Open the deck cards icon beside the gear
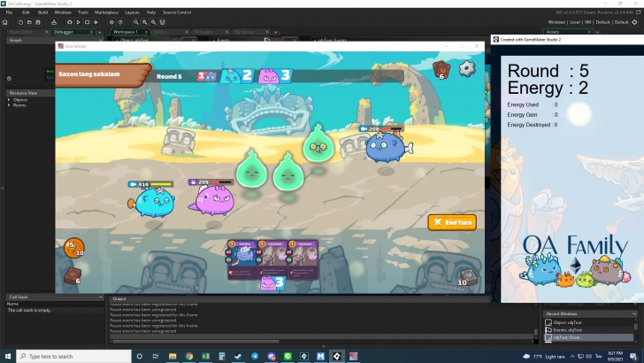 click(441, 69)
